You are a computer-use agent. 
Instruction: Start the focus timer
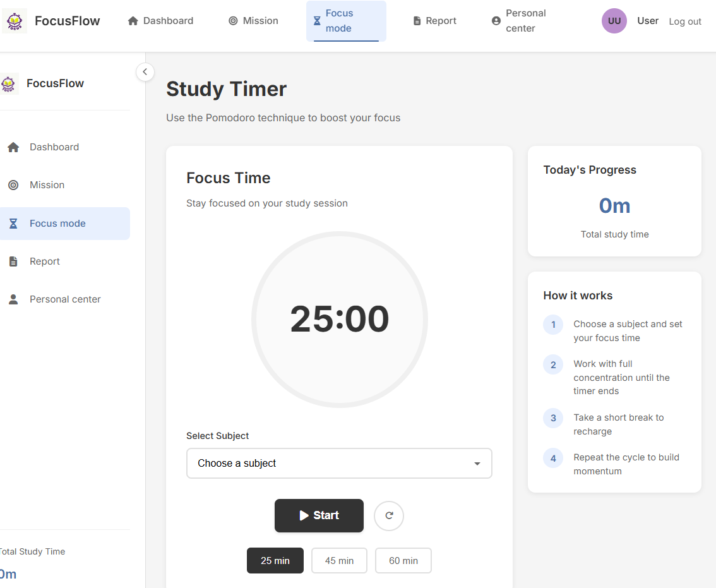319,515
